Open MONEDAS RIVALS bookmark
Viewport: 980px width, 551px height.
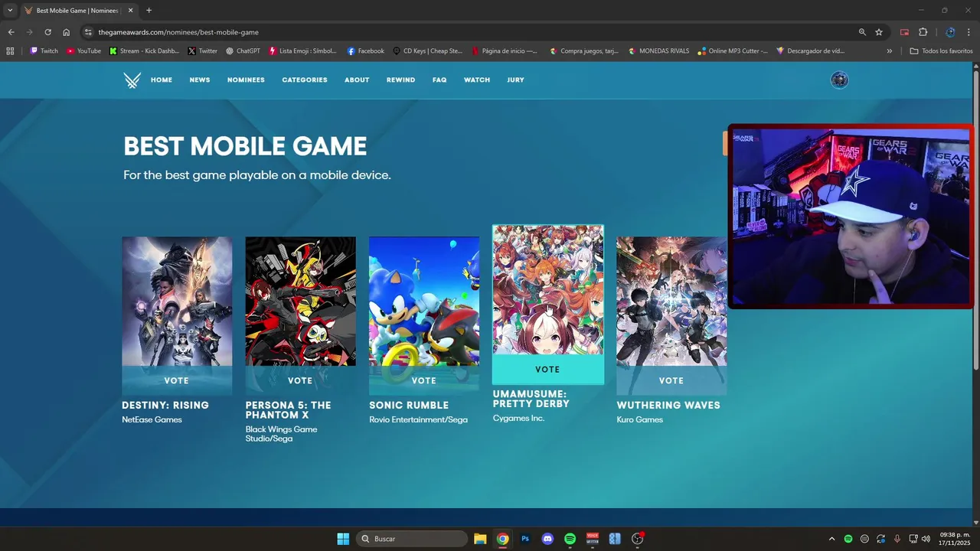(x=658, y=51)
